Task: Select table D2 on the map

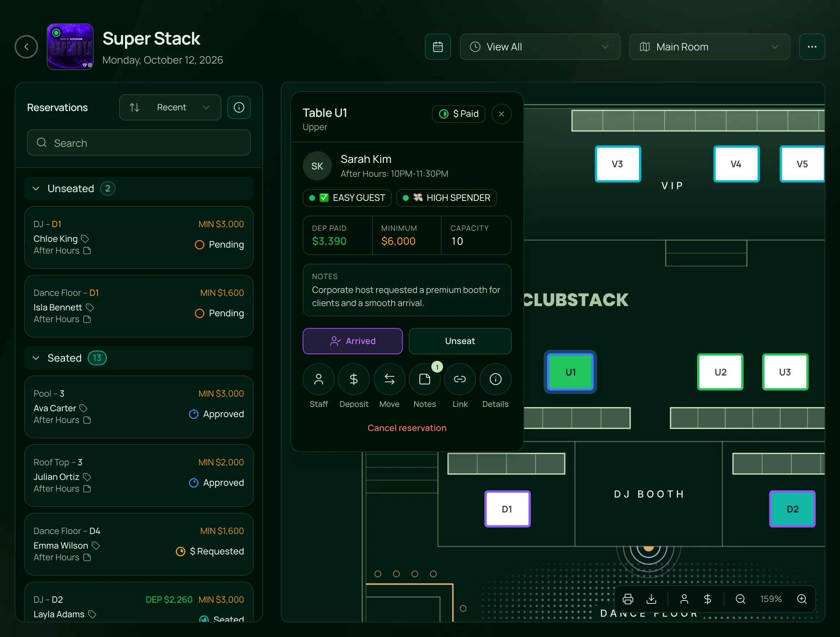Action: click(x=792, y=509)
